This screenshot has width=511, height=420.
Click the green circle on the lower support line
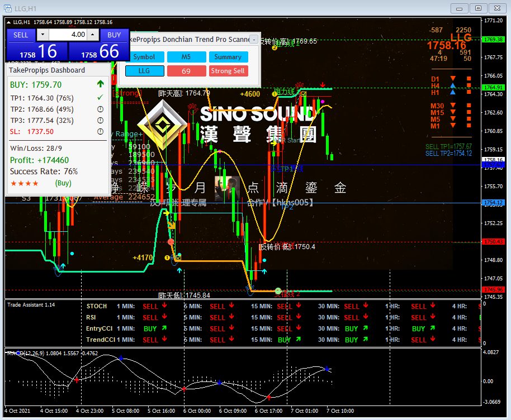278,291
